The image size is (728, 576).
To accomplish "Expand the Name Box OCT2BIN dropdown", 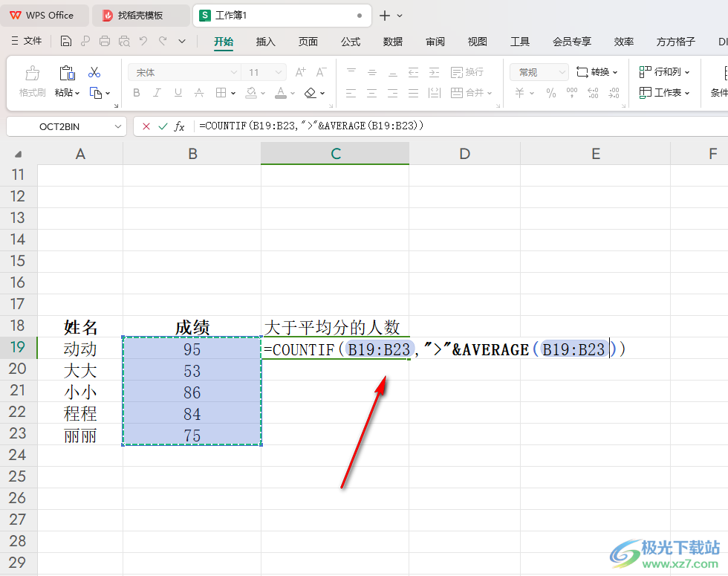I will pyautogui.click(x=118, y=126).
